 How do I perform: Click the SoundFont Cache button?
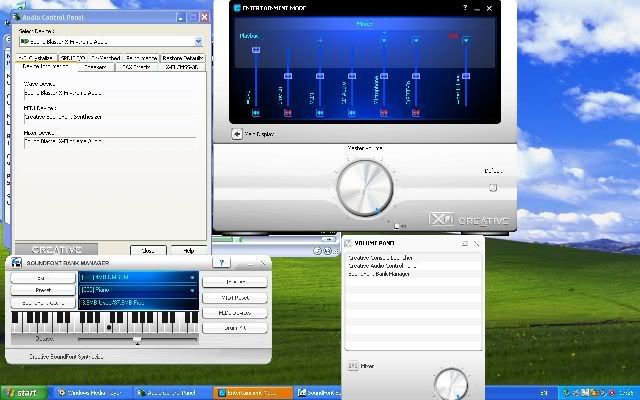click(43, 303)
